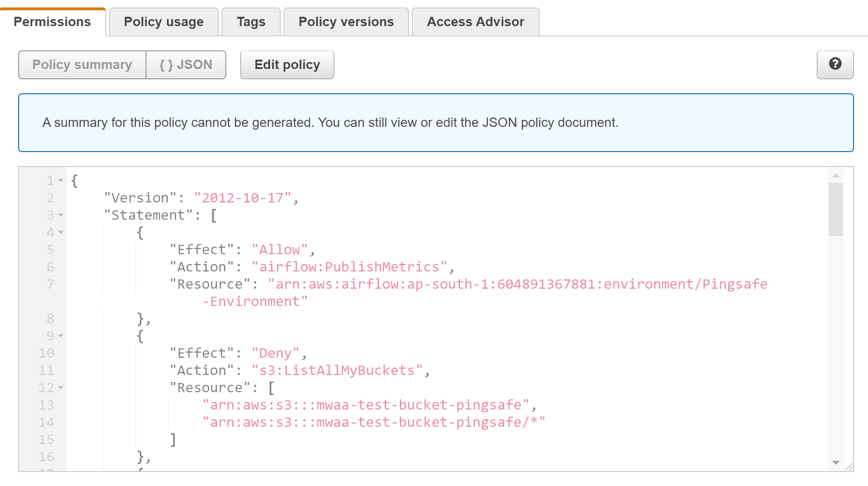Viewport: 868px width, 486px height.
Task: Open the Policy versions tab
Action: tap(346, 22)
